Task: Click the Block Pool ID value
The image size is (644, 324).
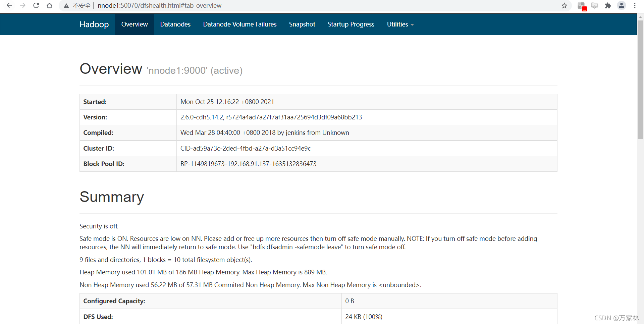Action: (249, 164)
